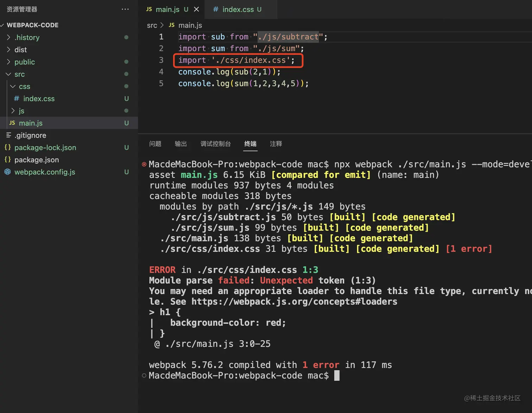The height and width of the screenshot is (413, 532).
Task: Click the 'ERROR in ./src/css/index.css' terminal line
Action: click(234, 270)
